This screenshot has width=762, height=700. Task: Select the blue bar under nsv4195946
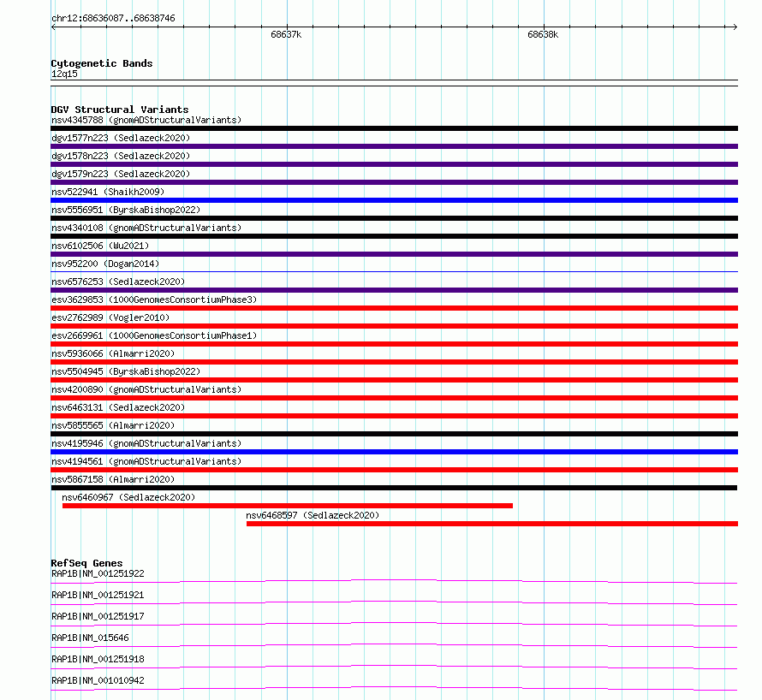click(x=394, y=452)
